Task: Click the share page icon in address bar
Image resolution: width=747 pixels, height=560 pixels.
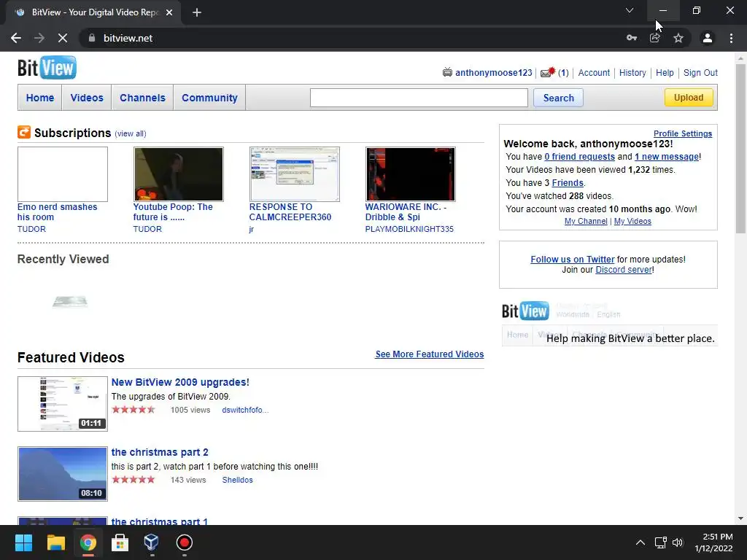Action: tap(655, 38)
